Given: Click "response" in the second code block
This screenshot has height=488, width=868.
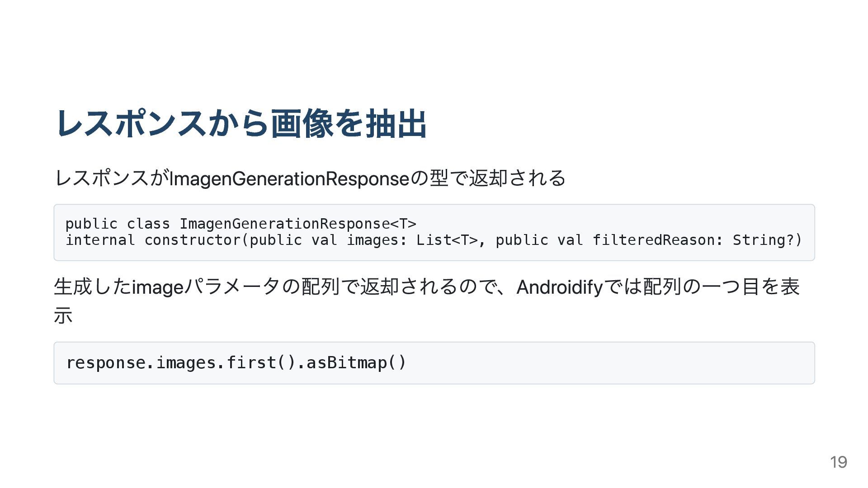Looking at the screenshot, I should 106,363.
